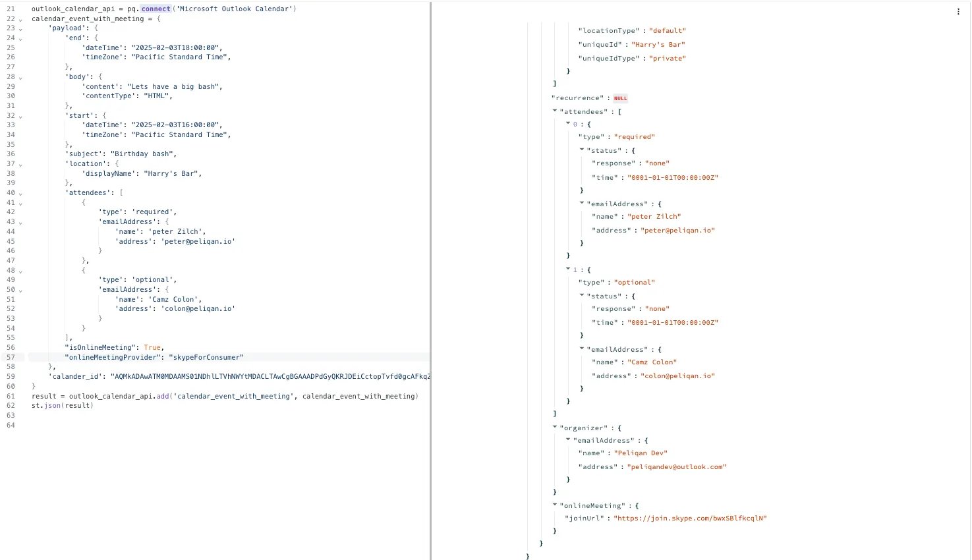Click the True value on line 56
Screen dimensions: 972x560
pyautogui.click(x=152, y=347)
